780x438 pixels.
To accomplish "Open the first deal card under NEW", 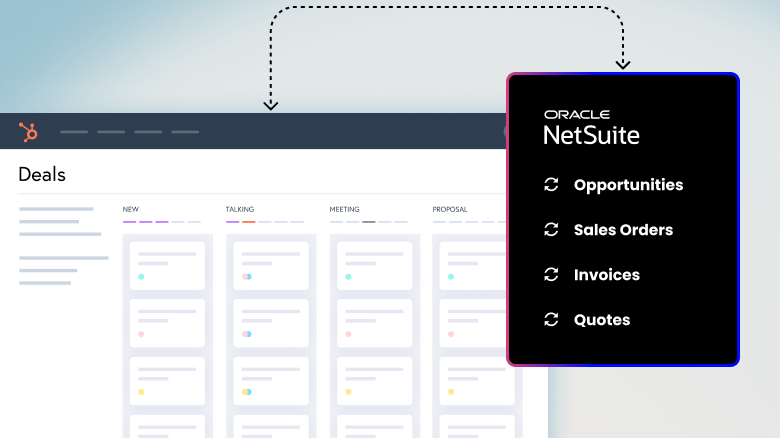I will (167, 266).
